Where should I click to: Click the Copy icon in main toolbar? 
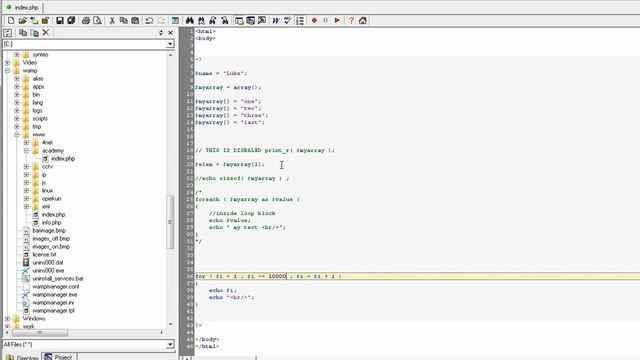tap(123, 20)
